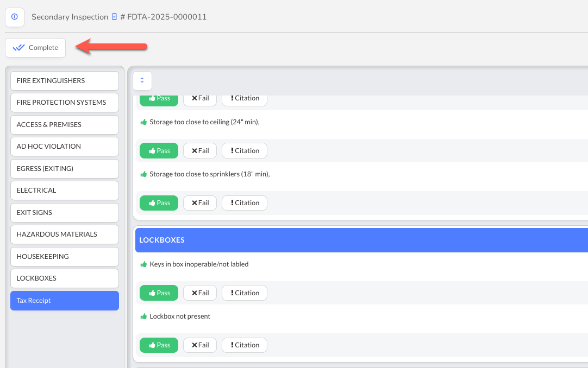Open the FIRE EXTINGUISHERS section

pyautogui.click(x=64, y=81)
